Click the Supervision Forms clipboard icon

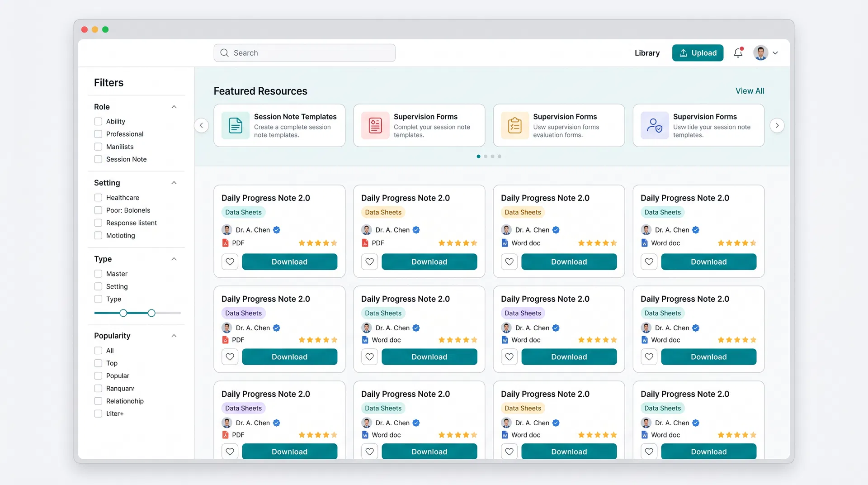(x=514, y=125)
